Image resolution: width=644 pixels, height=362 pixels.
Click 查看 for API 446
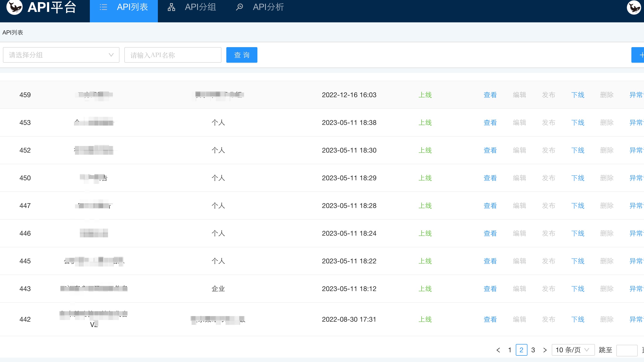(490, 233)
